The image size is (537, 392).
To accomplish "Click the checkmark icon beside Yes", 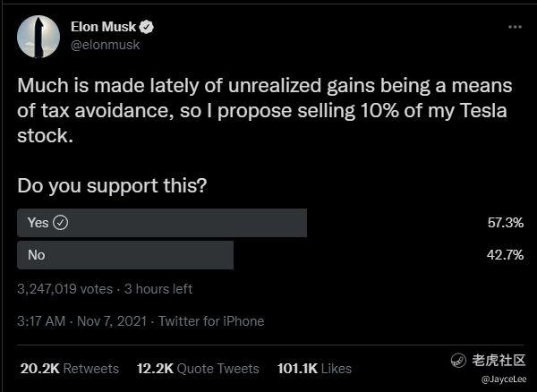I will click(x=61, y=223).
